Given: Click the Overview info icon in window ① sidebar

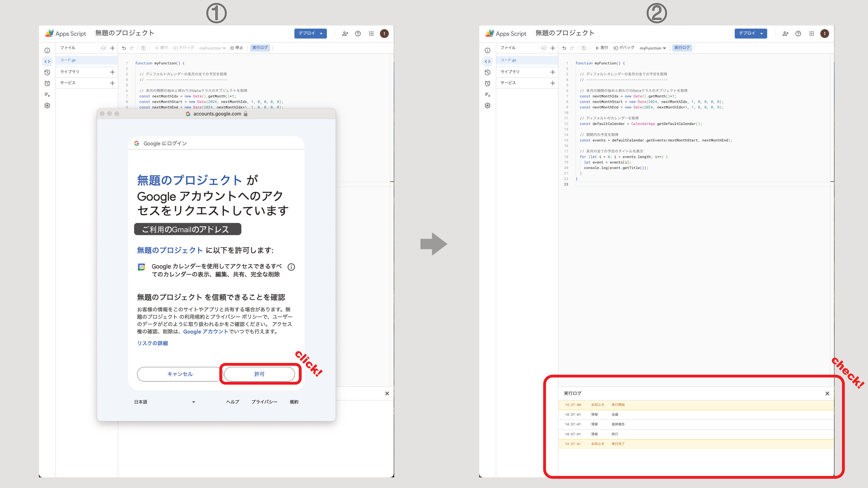Looking at the screenshot, I should (x=47, y=51).
